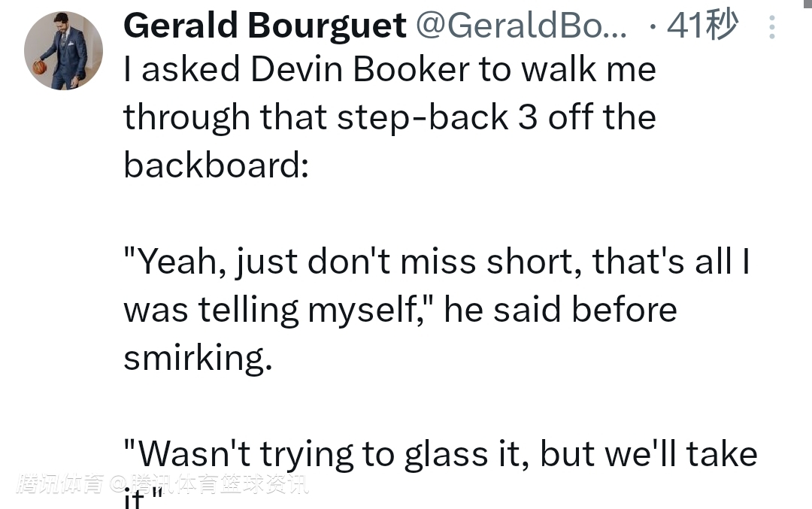Viewport: 812px width, 509px height.
Task: Click the words "he said before"
Action: [x=560, y=310]
